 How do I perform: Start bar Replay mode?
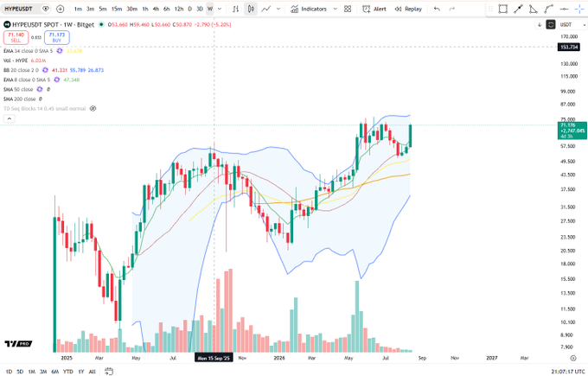pyautogui.click(x=408, y=9)
